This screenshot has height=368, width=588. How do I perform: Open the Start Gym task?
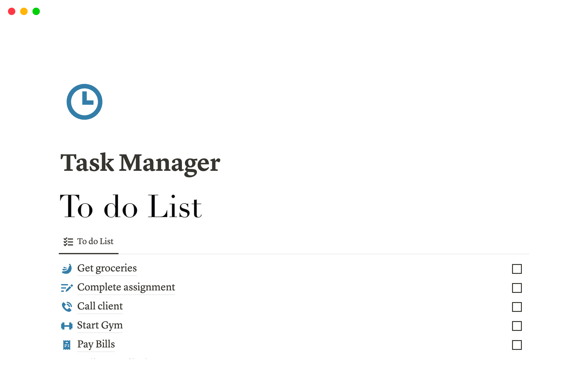click(x=100, y=325)
